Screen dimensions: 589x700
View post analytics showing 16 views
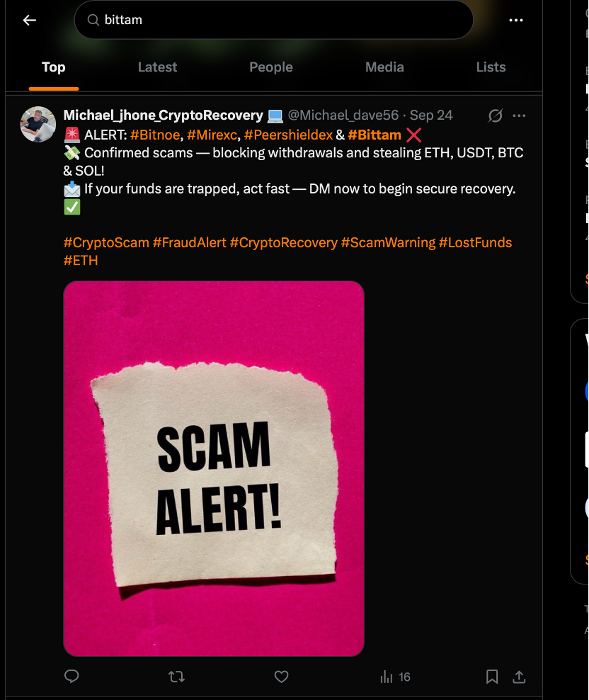point(395,677)
